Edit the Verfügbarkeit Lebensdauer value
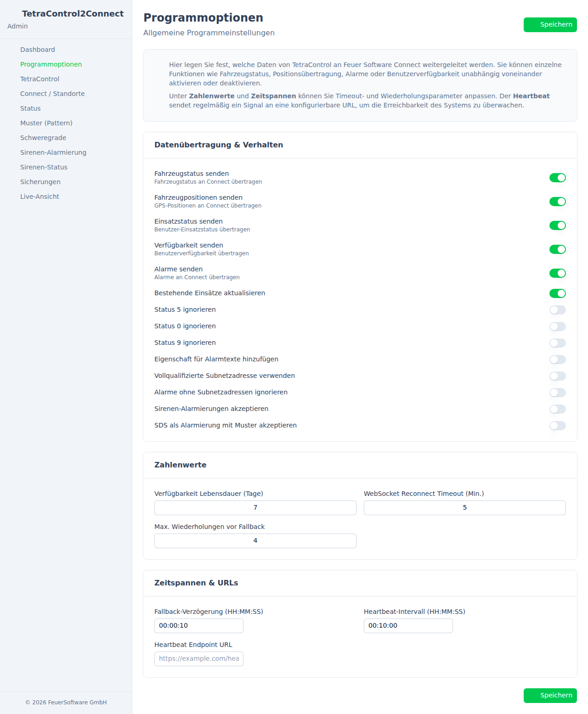 click(x=254, y=508)
